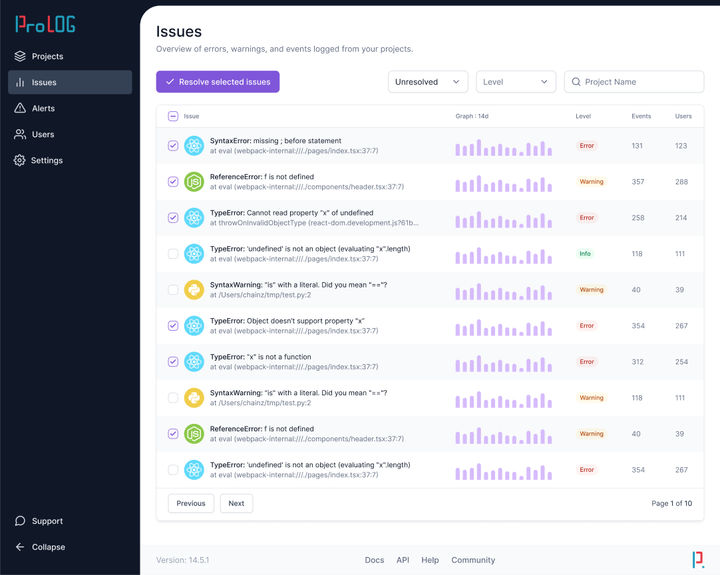Open the Users people icon
The height and width of the screenshot is (575, 720).
click(20, 134)
